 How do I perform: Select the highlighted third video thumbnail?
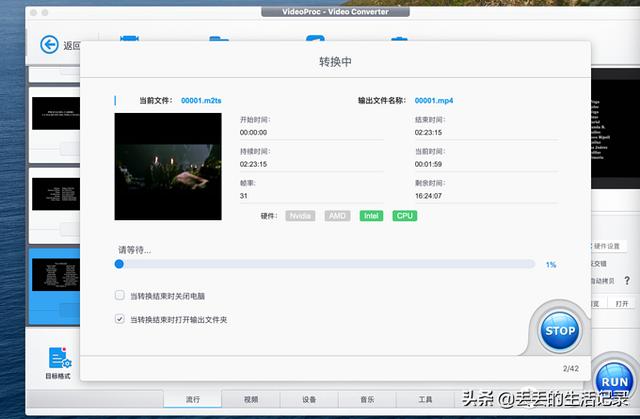[56, 275]
